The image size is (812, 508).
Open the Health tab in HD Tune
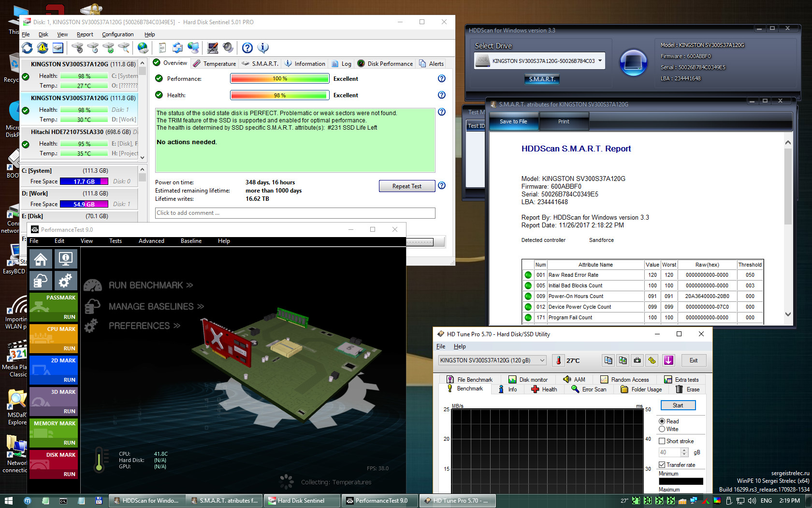[544, 389]
